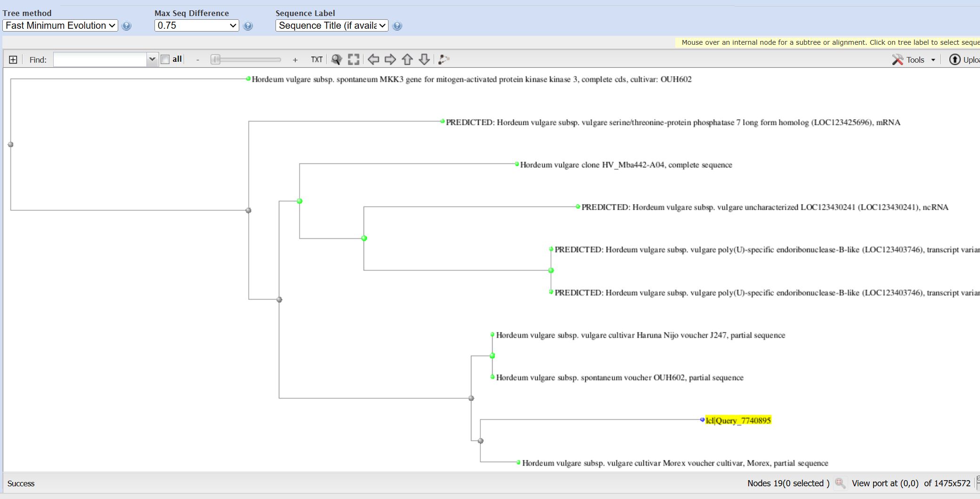This screenshot has height=499, width=980.
Task: Click the green node joining the two endoribonuclease leaves
Action: coord(551,270)
